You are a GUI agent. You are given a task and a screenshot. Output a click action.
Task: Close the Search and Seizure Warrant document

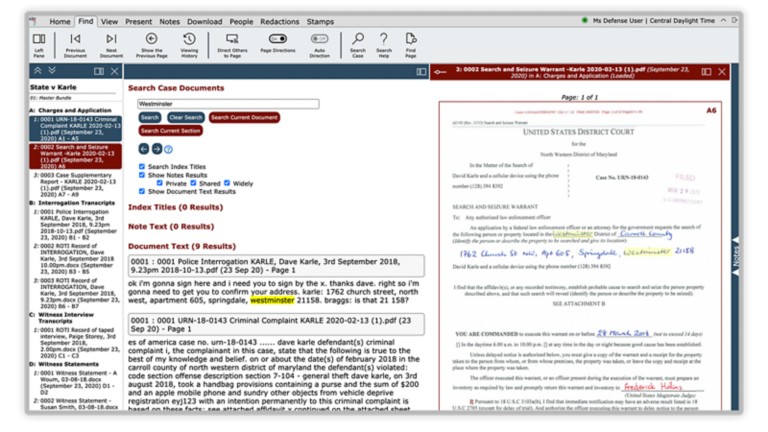pyautogui.click(x=722, y=72)
